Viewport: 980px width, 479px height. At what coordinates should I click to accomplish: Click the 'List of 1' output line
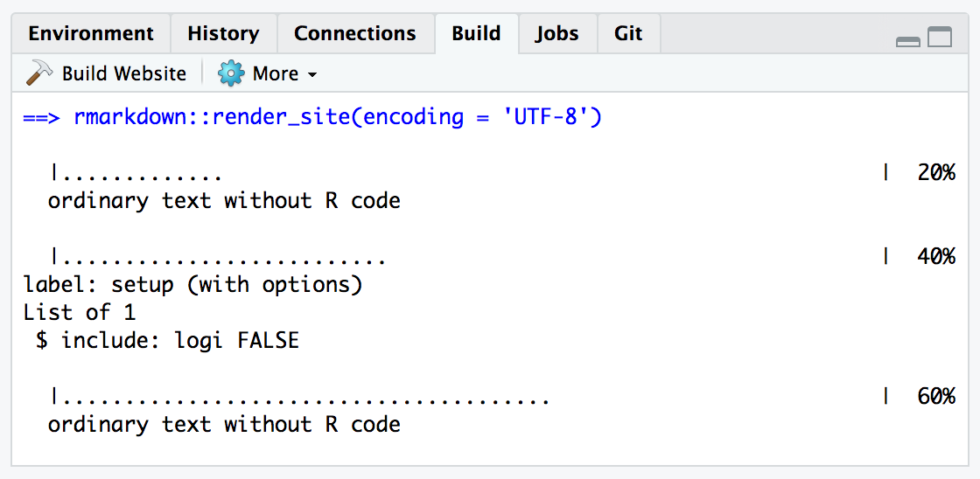(x=80, y=312)
